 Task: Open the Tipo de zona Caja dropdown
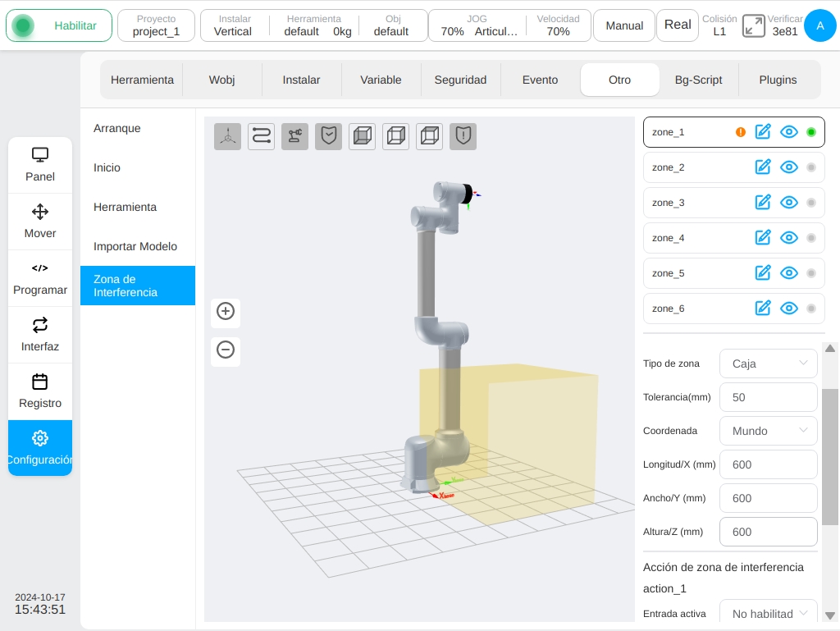pos(768,364)
